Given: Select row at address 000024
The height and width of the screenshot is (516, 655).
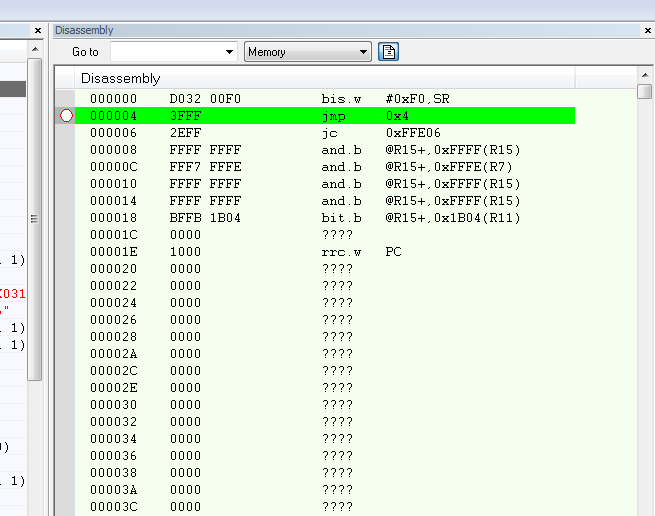Looking at the screenshot, I should coord(325,303).
